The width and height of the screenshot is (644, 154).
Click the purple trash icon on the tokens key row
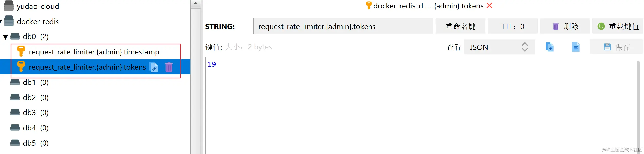pyautogui.click(x=169, y=67)
